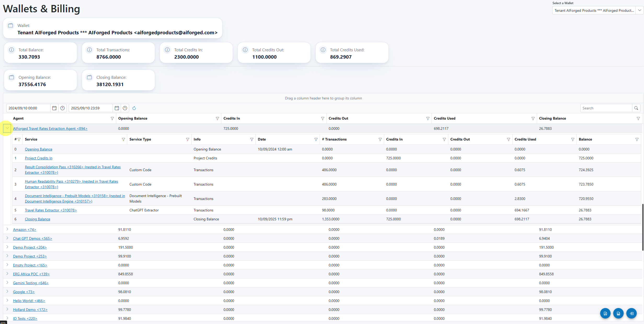Expand the Empty Project <165> row

coord(7,265)
